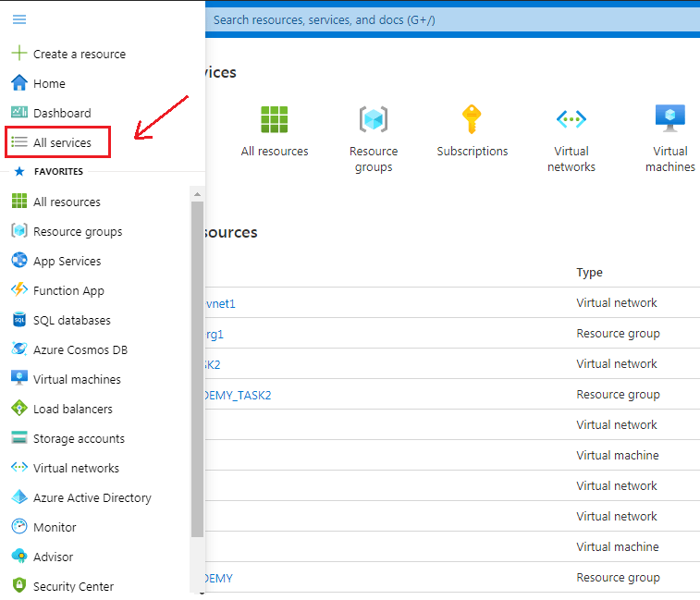Click Resource group type cell in rg1 row
The image size is (700, 600).
coord(618,334)
